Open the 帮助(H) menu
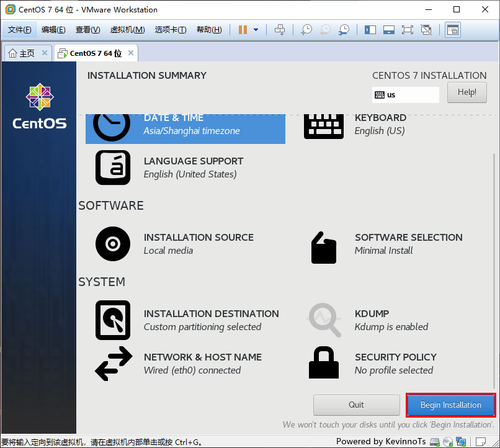Screen dimensions: 500x448 pyautogui.click(x=209, y=30)
